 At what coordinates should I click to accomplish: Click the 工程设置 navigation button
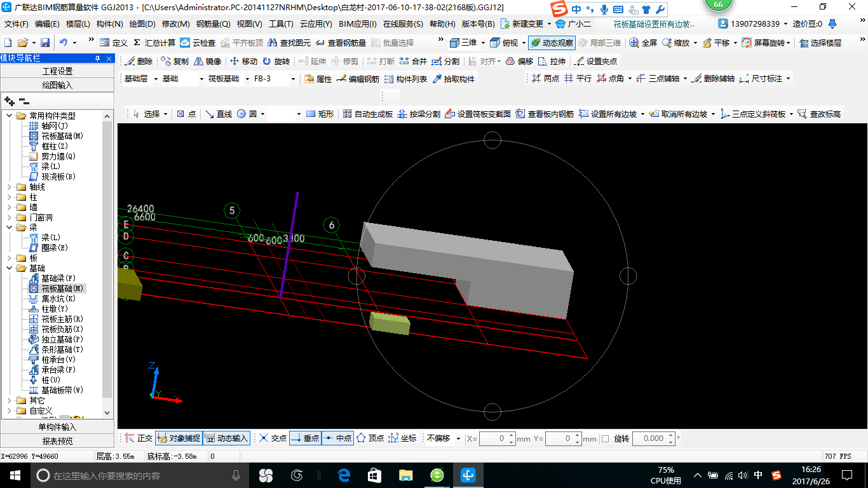pos(57,71)
